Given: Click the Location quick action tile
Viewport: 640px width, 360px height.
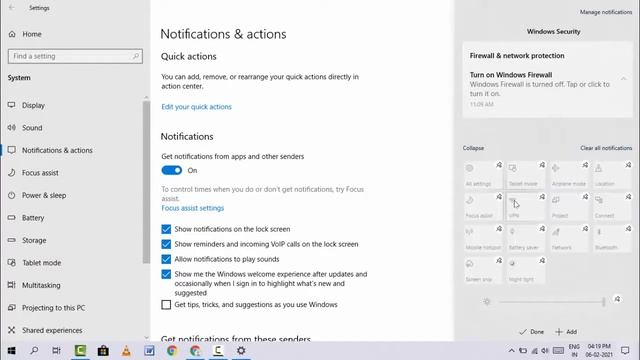Looking at the screenshot, I should point(612,175).
